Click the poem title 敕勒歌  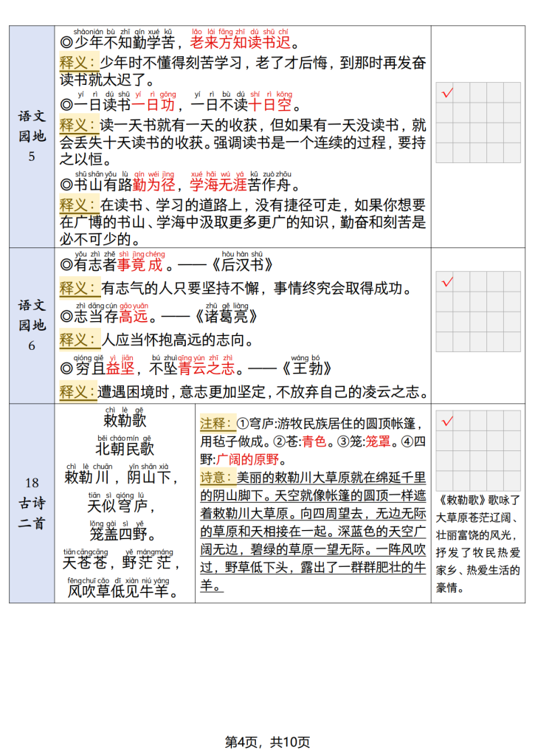click(x=125, y=421)
